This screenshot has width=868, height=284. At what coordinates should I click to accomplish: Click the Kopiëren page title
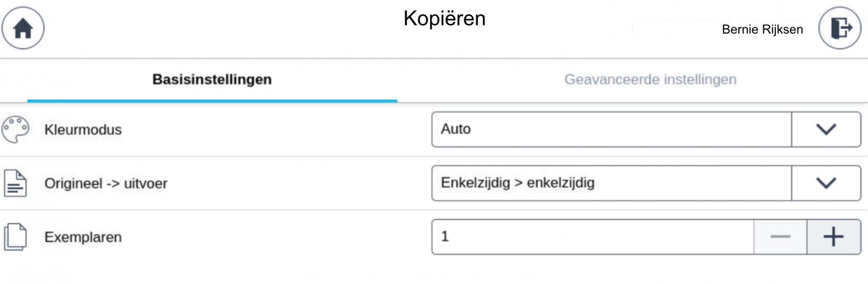point(444,18)
